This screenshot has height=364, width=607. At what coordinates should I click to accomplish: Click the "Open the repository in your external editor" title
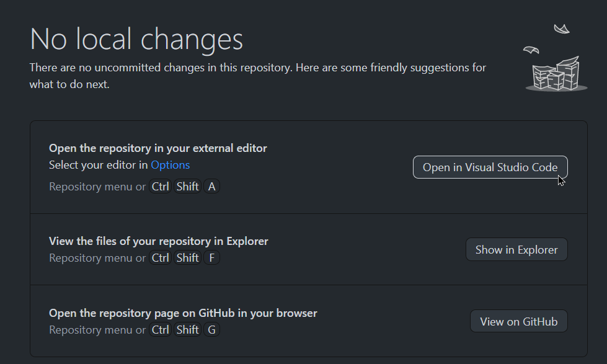(158, 148)
